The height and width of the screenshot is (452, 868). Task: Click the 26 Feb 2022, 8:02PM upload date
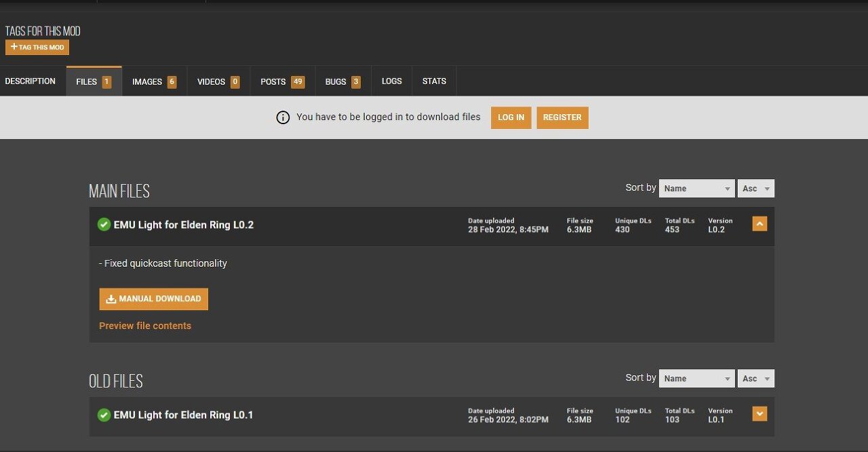coord(509,419)
